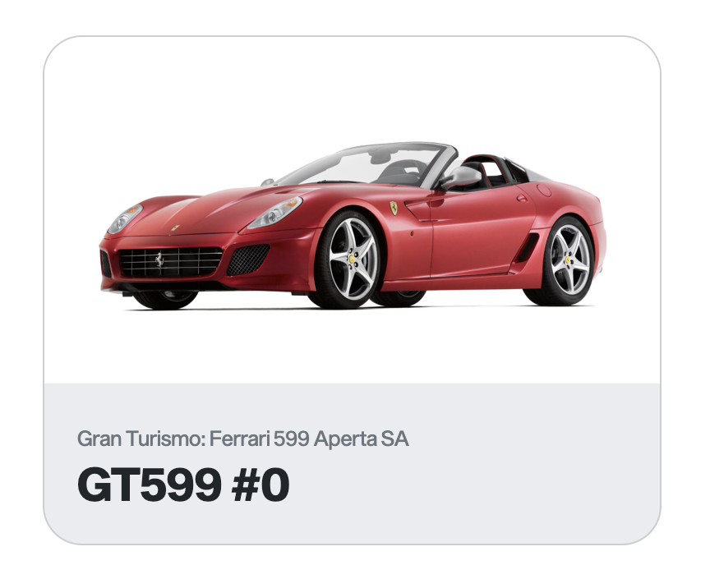710x588 pixels.
Task: Click the silver side mirror
Action: 461,177
